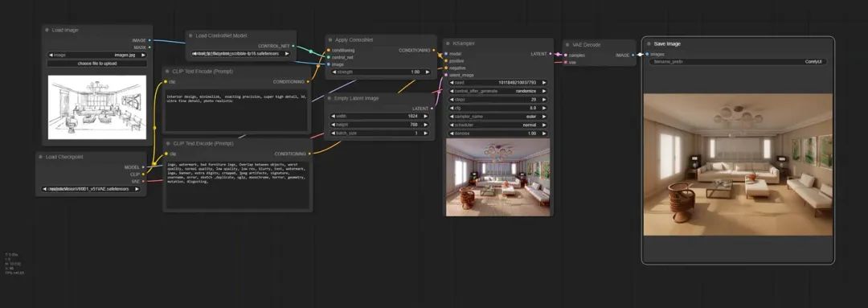The image size is (868, 308).
Task: Collapse the Load Checkpoint node dot
Action: 41,157
